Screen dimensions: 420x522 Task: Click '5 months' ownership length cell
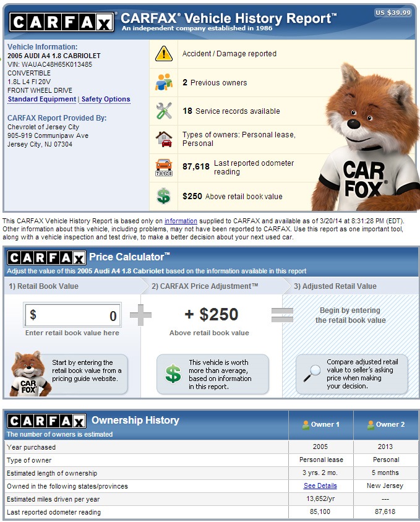pyautogui.click(x=385, y=473)
